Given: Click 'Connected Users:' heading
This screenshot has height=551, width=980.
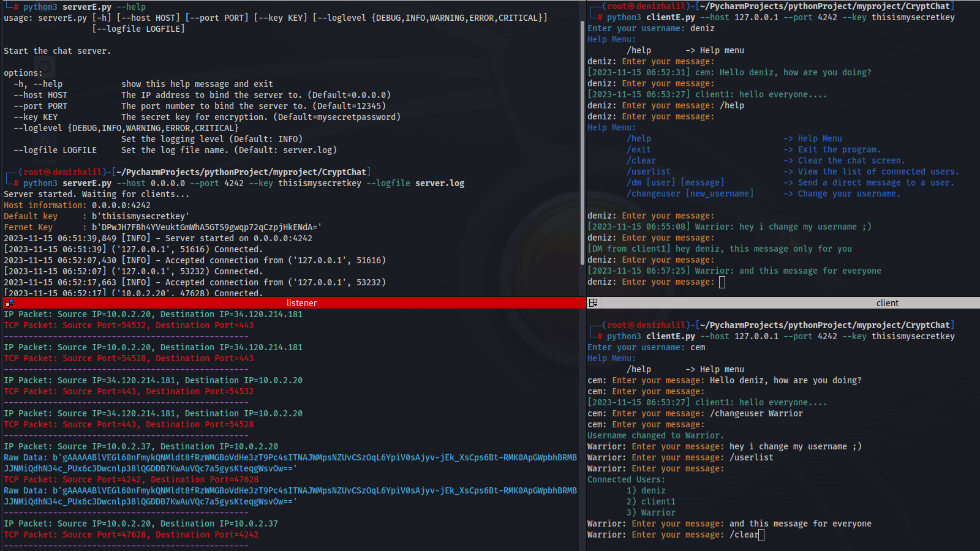Looking at the screenshot, I should [627, 480].
